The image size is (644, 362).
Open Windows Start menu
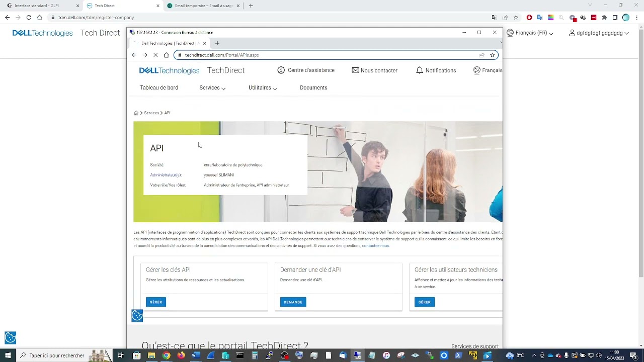(x=8, y=355)
